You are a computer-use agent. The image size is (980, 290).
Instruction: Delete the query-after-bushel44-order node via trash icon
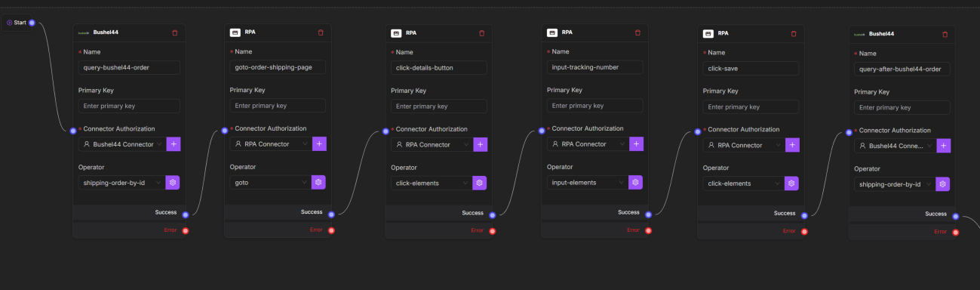point(945,34)
